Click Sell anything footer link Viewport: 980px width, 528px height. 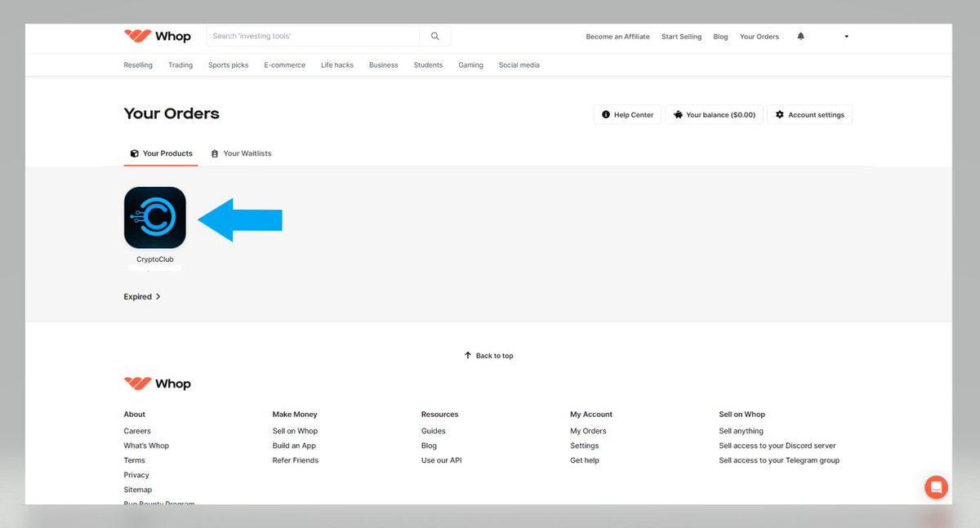pos(741,431)
